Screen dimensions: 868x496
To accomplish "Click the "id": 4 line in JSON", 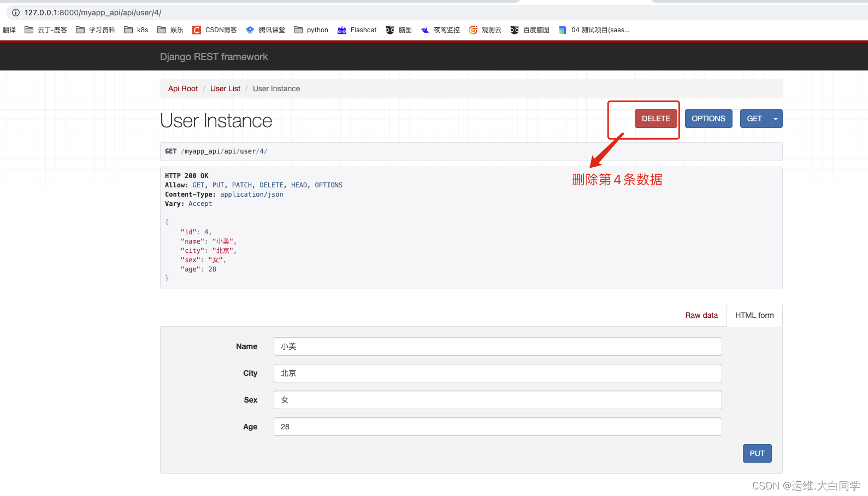I will pos(196,232).
